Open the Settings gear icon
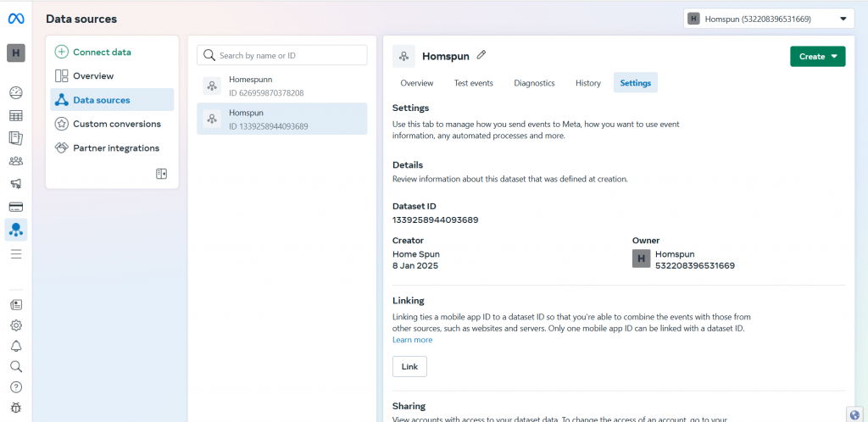 click(16, 325)
